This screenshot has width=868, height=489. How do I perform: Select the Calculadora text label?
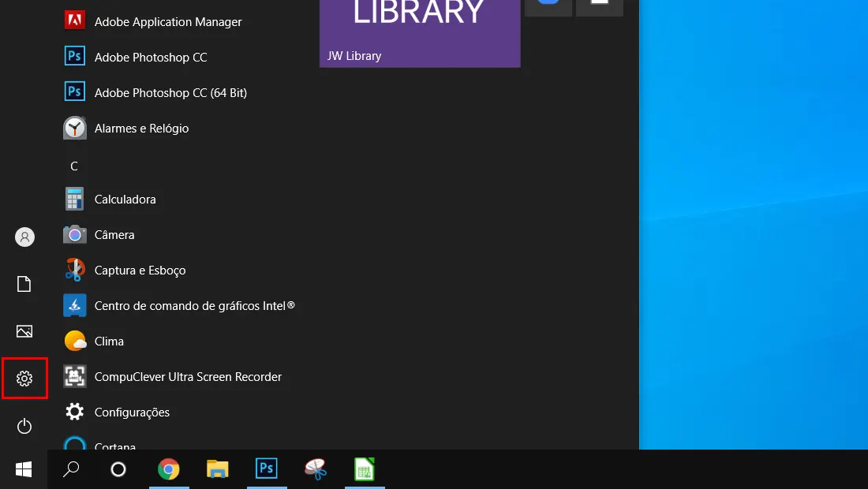125,199
